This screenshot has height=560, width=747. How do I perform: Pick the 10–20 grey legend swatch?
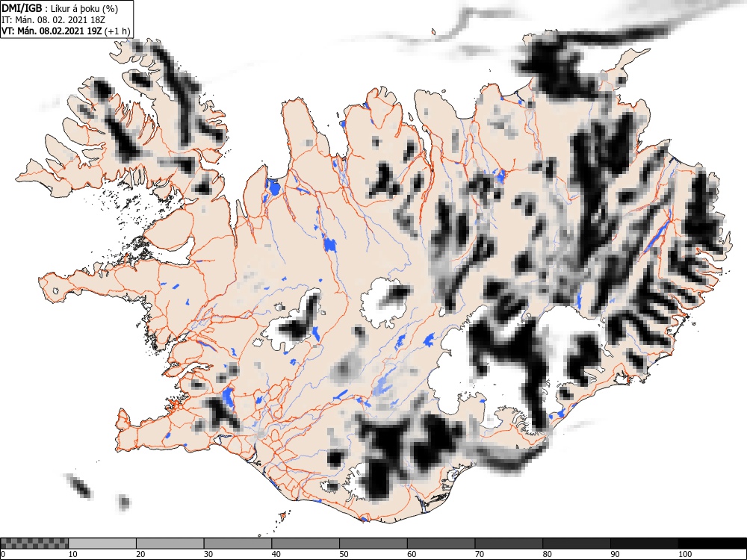[x=102, y=544]
